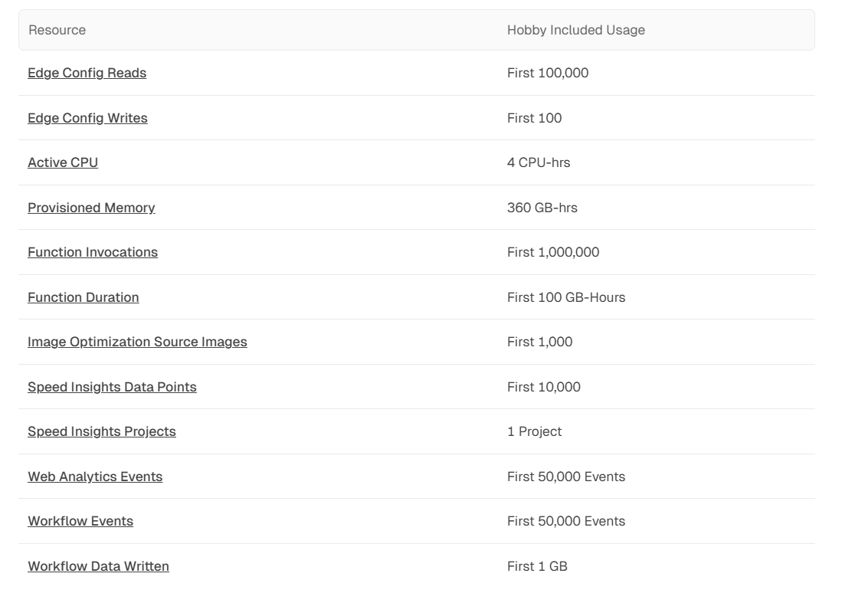Image resolution: width=855 pixels, height=616 pixels.
Task: Click the '360 GB-hrs' value
Action: (x=542, y=208)
